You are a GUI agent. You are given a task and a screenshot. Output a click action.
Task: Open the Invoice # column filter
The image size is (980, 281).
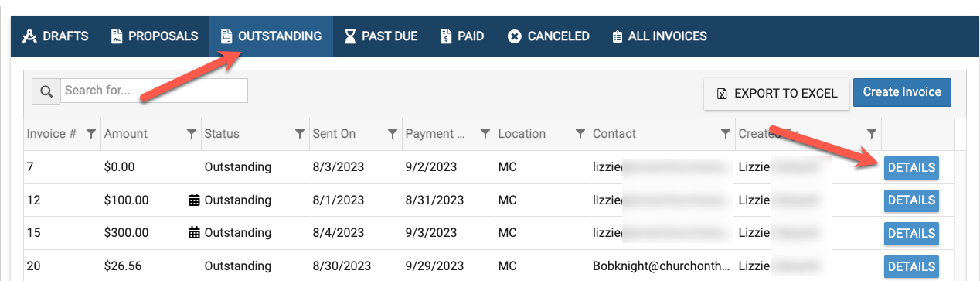pos(91,134)
